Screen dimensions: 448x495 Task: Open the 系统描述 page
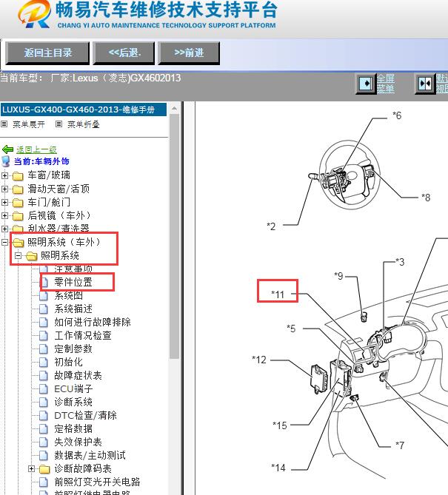[x=73, y=309]
